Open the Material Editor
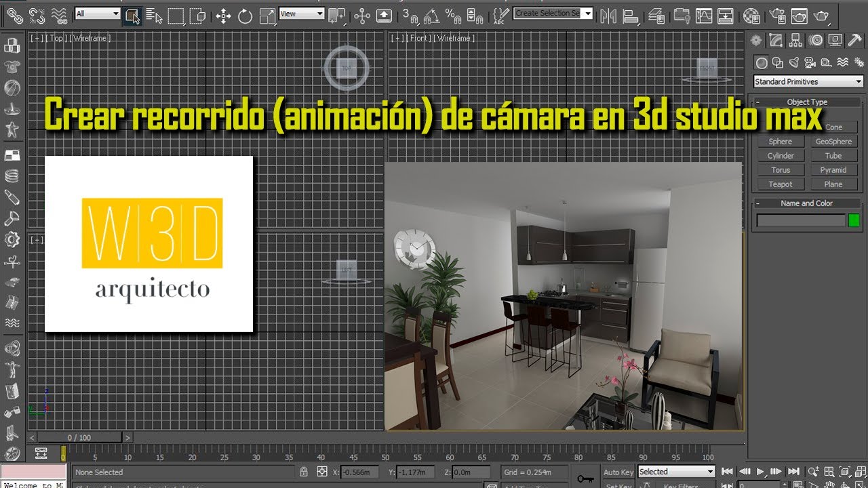Image resolution: width=868 pixels, height=488 pixels. point(751,15)
